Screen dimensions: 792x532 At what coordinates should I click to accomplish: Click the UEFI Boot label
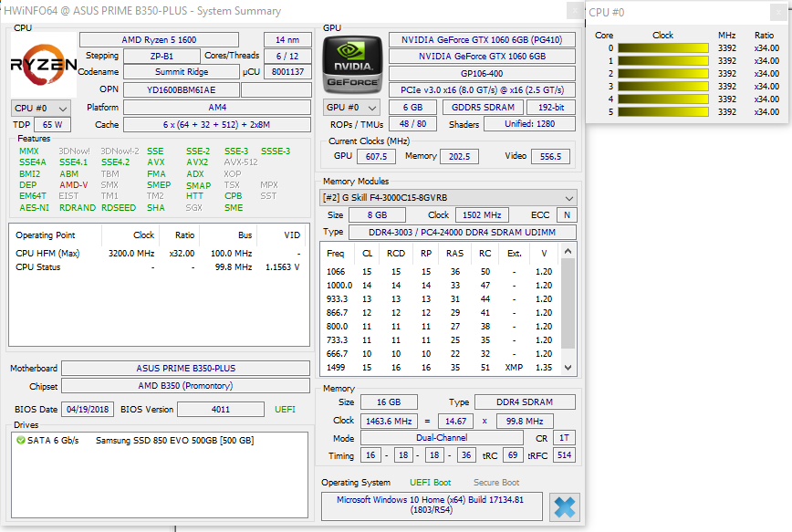click(x=431, y=483)
